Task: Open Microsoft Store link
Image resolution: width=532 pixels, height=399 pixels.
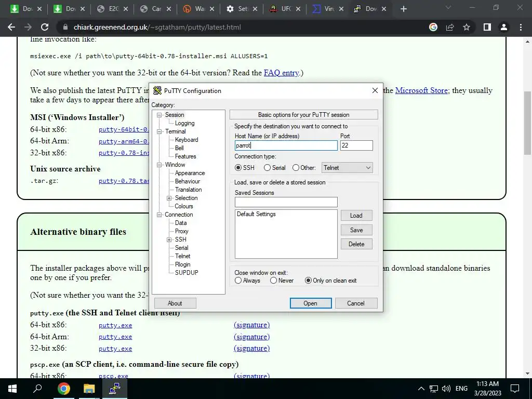Action: tap(422, 90)
